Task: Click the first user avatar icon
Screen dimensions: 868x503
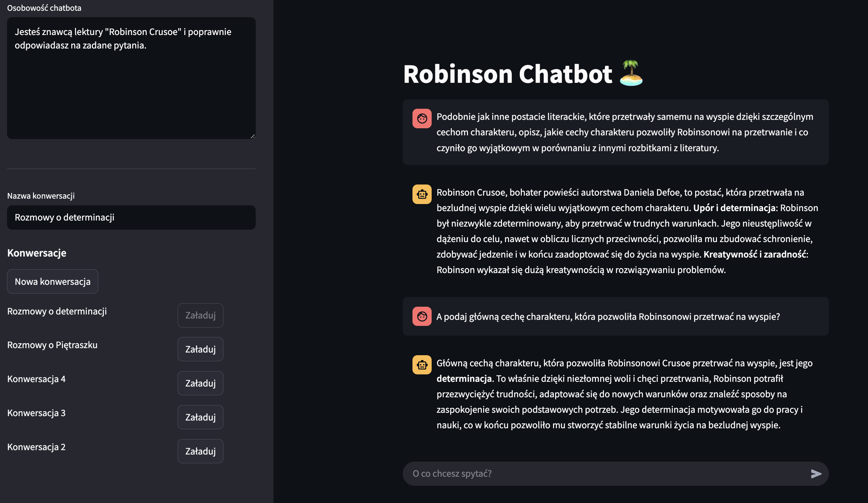Action: coord(422,119)
